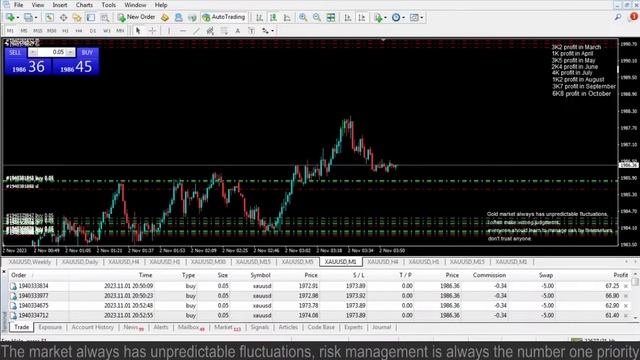Open the Charts menu
This screenshot has height=360, width=640.
click(x=84, y=5)
